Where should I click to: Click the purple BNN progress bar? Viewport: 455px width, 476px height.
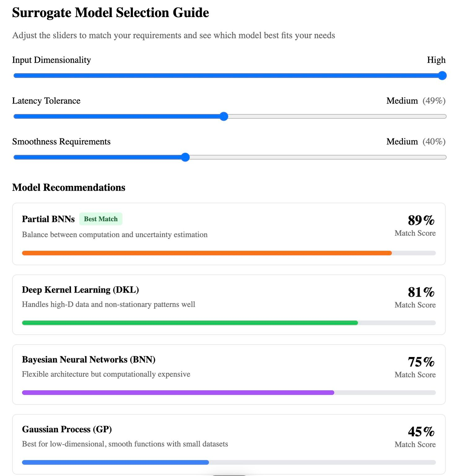(178, 393)
